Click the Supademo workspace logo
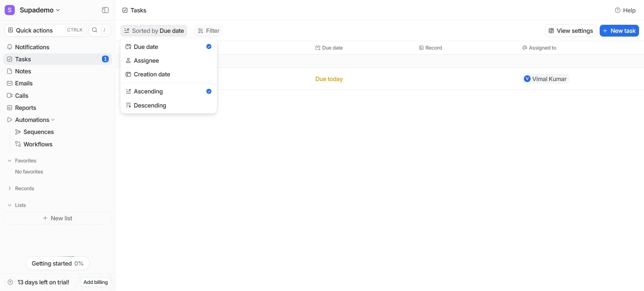 coord(10,10)
